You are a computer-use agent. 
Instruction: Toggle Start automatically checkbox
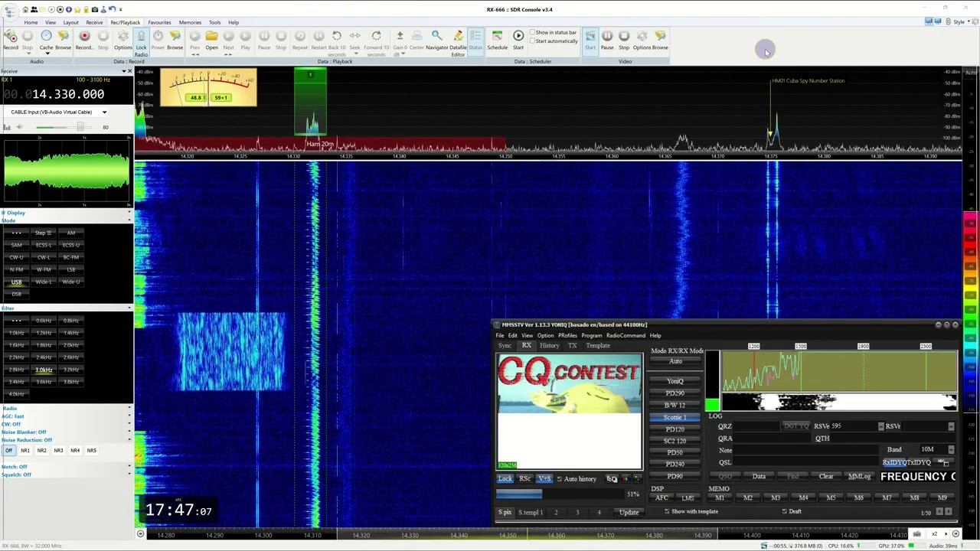point(533,41)
